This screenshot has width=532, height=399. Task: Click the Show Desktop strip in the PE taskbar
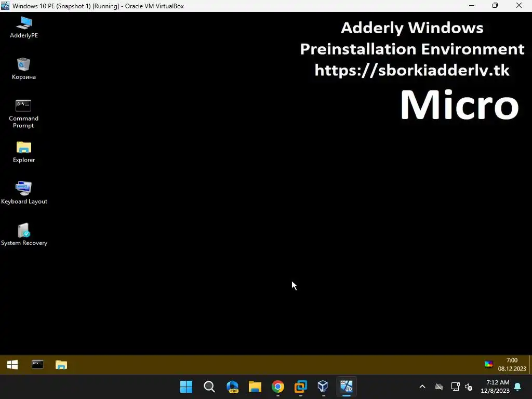coord(530,365)
